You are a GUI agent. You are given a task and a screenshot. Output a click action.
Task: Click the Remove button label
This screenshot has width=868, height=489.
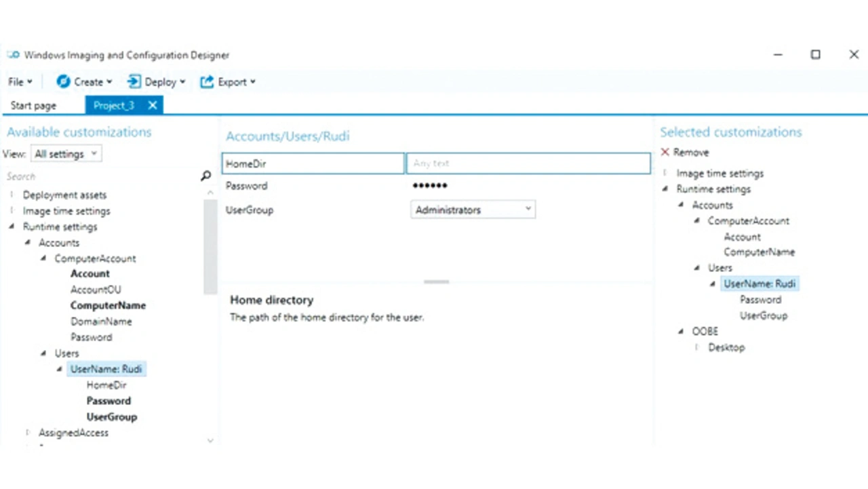[x=691, y=153]
